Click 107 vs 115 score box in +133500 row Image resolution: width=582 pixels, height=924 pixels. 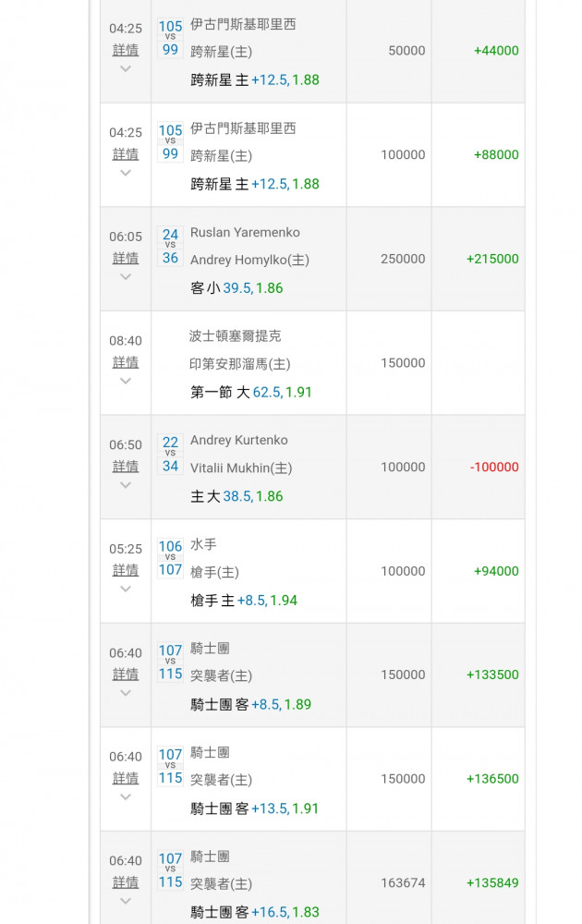[x=170, y=663]
